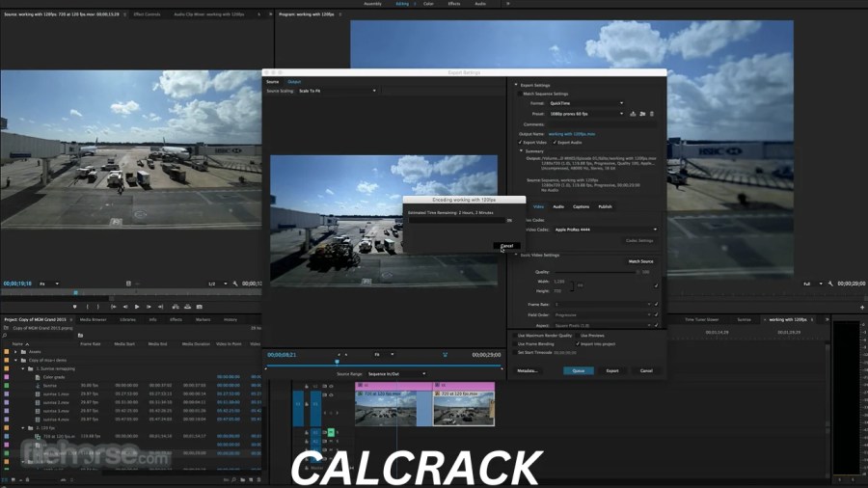Screen dimensions: 868x488
Task: Cancel the encoding progress dialog
Action: [506, 246]
